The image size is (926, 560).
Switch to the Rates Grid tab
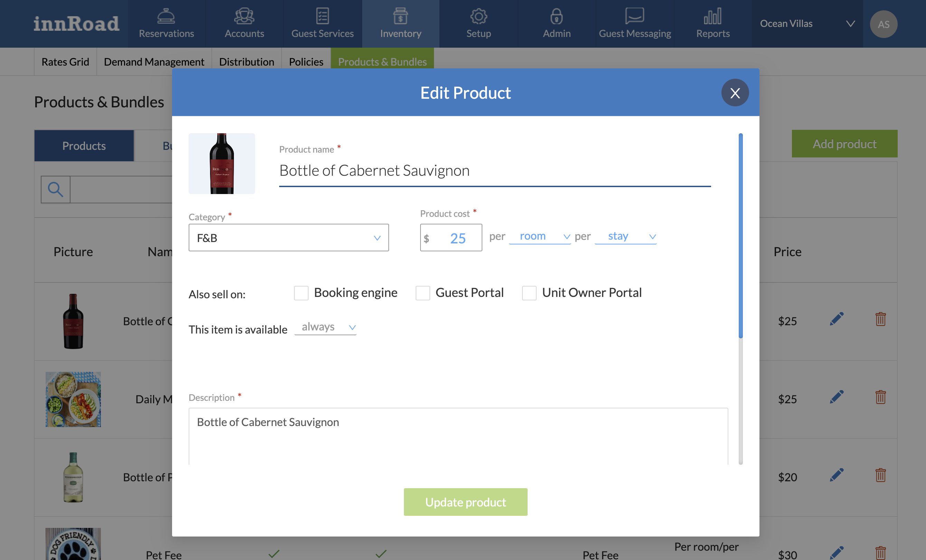click(65, 61)
